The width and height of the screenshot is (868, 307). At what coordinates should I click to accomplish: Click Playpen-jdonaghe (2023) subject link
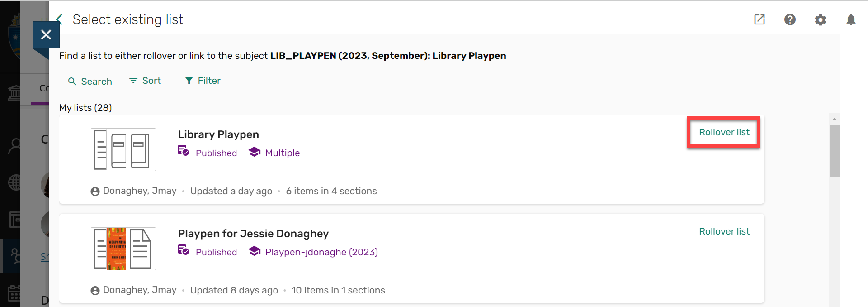(321, 252)
